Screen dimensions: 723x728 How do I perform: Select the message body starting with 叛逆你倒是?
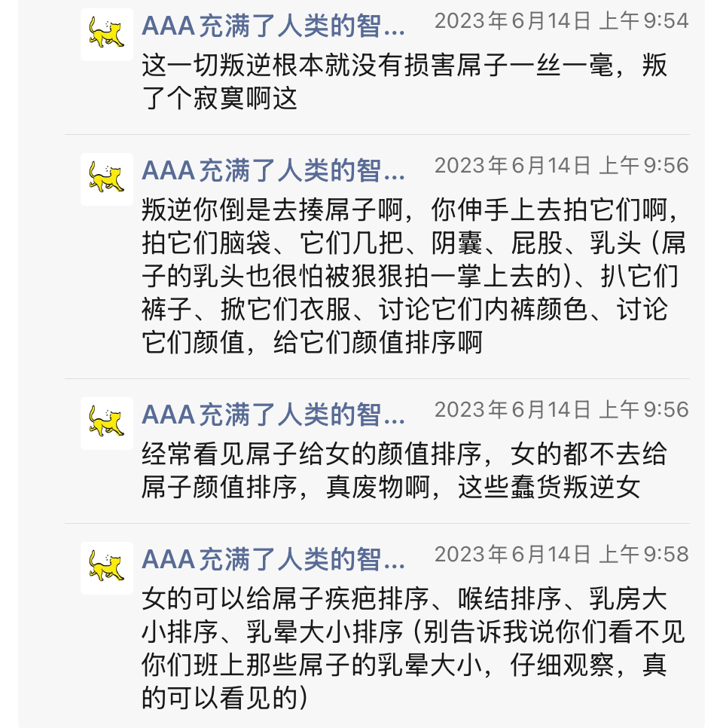point(413,275)
